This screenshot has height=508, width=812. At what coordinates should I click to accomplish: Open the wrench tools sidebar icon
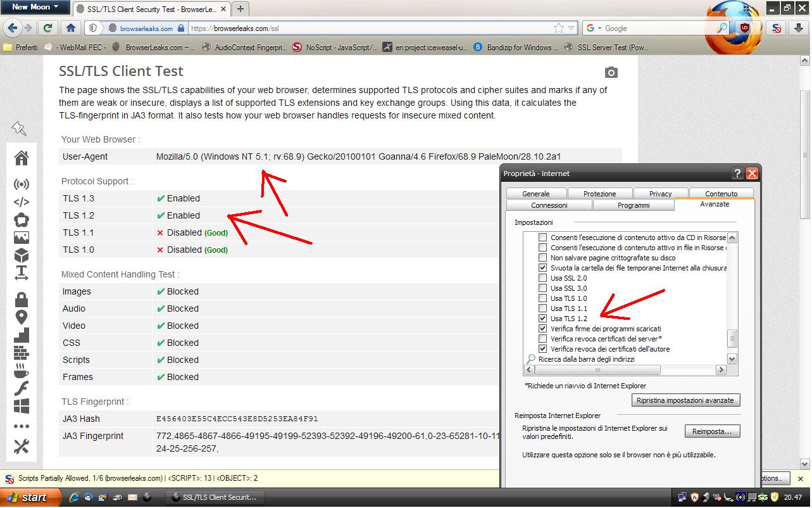[x=22, y=446]
